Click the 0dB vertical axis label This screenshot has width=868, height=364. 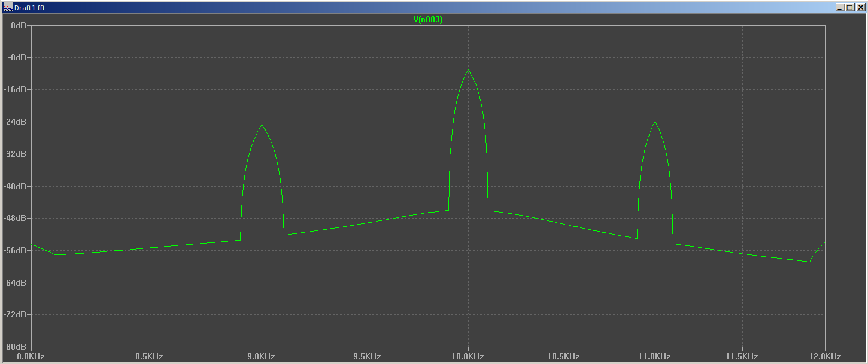19,26
